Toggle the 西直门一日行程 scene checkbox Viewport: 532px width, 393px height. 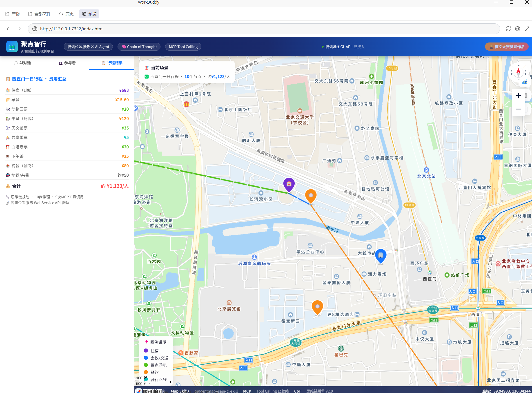click(147, 77)
